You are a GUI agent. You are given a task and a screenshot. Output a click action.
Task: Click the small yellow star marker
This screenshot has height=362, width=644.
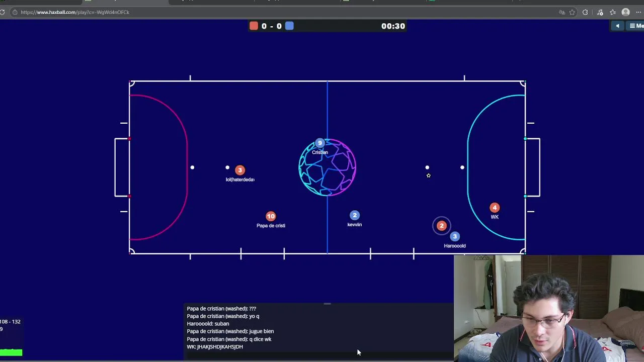(429, 175)
